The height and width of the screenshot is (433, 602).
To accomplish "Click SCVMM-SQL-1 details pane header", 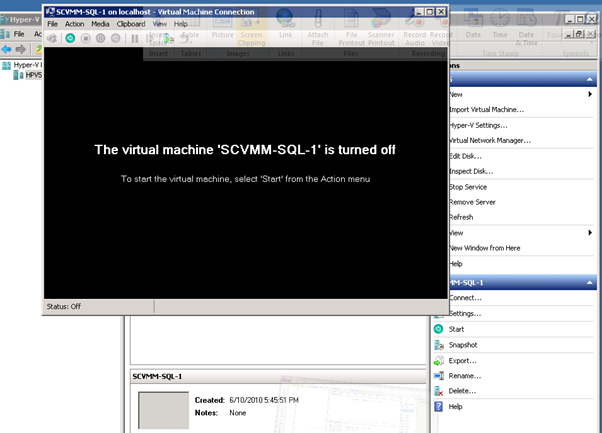I will (x=278, y=376).
